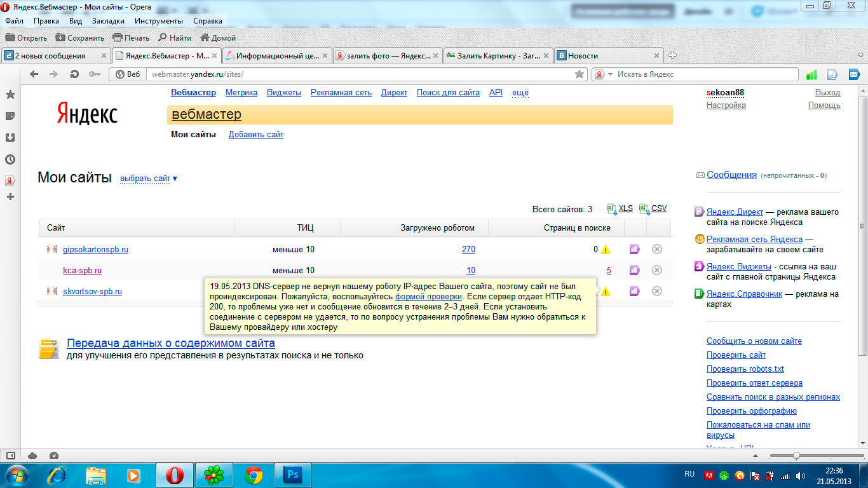Switch to 'Залить Картинку' tab
The image size is (868, 488).
(498, 55)
